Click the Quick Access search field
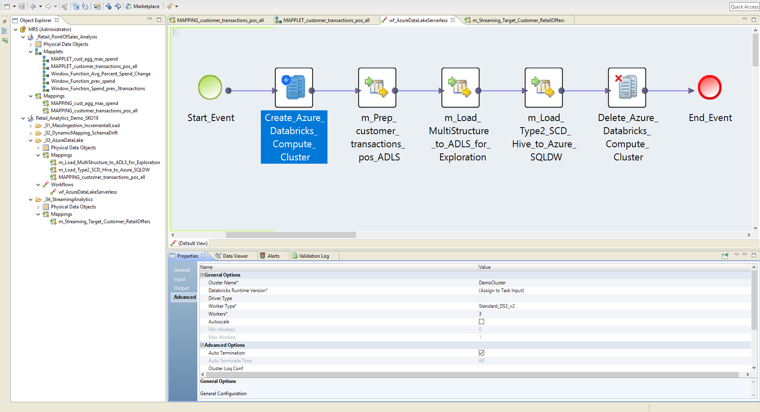760x412 pixels. point(743,6)
